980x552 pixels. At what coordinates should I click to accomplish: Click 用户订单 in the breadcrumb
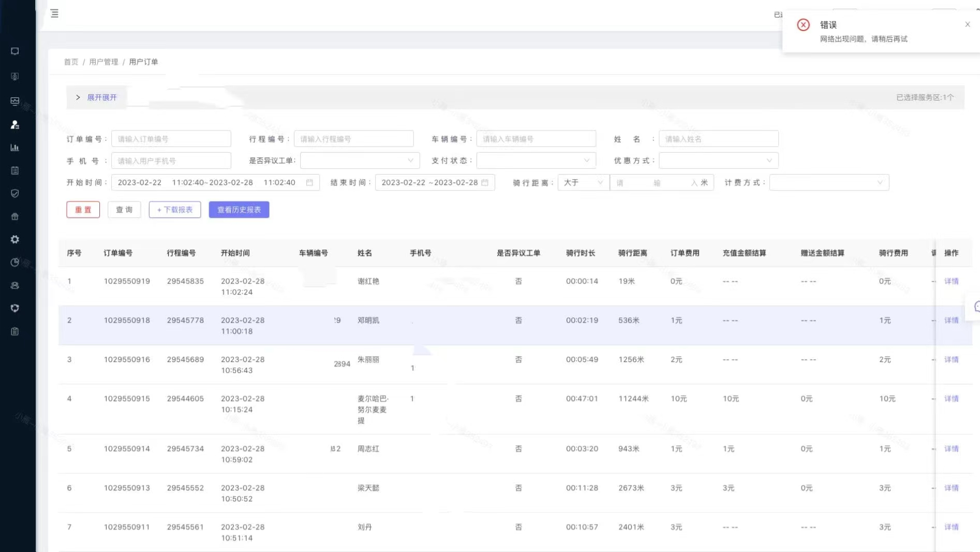pyautogui.click(x=143, y=62)
